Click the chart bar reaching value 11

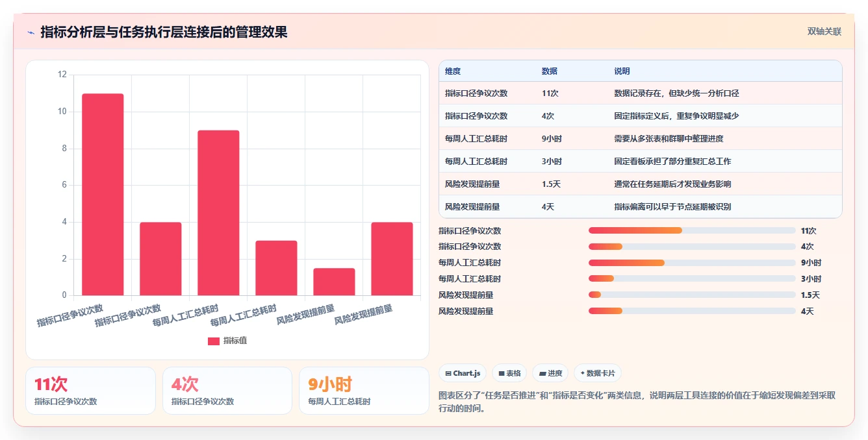pyautogui.click(x=103, y=195)
